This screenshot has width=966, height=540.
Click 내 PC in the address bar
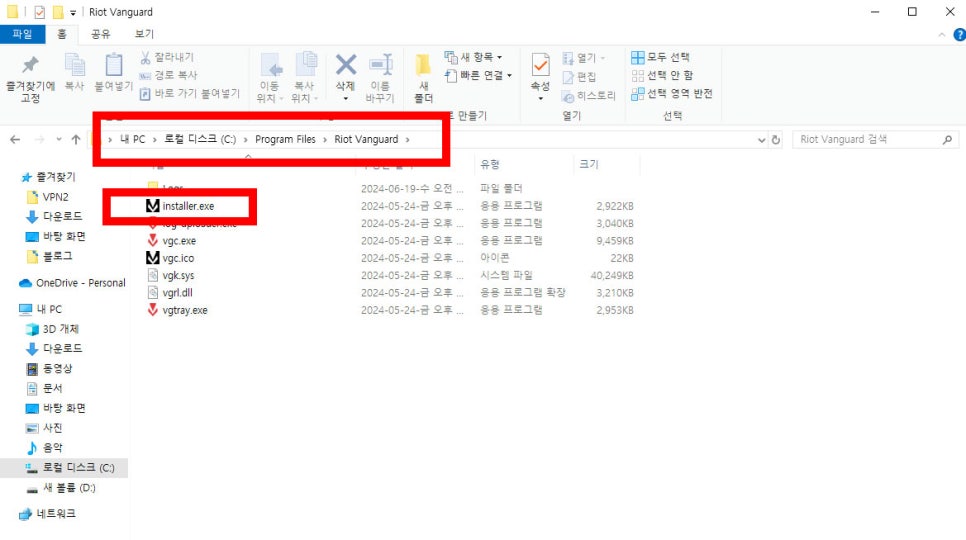pyautogui.click(x=132, y=139)
